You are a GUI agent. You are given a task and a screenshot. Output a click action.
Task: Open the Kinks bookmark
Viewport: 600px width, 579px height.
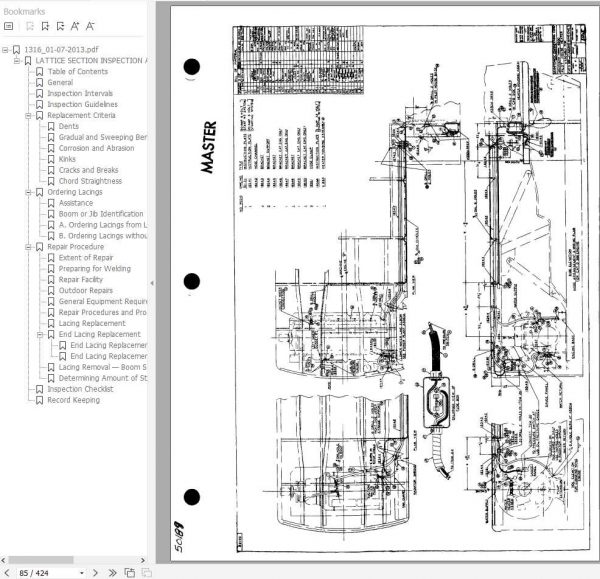point(67,159)
